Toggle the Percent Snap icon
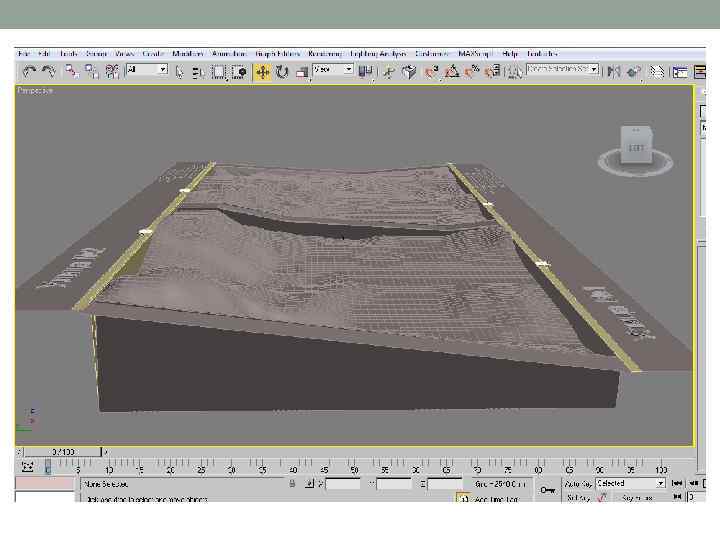 click(x=472, y=72)
